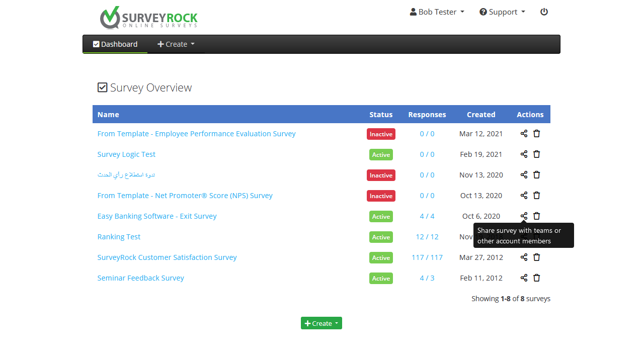This screenshot has width=644, height=362.
Task: Open From Template - Net Promoter Score Survey
Action: [185, 196]
